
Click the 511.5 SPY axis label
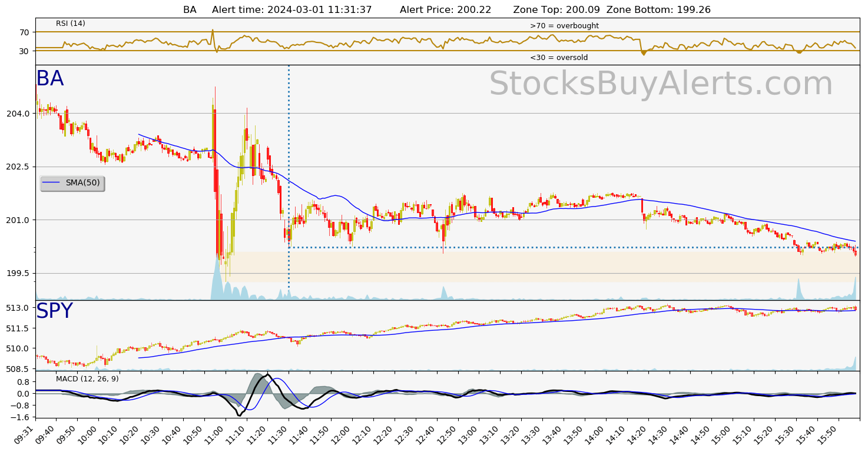pos(19,328)
